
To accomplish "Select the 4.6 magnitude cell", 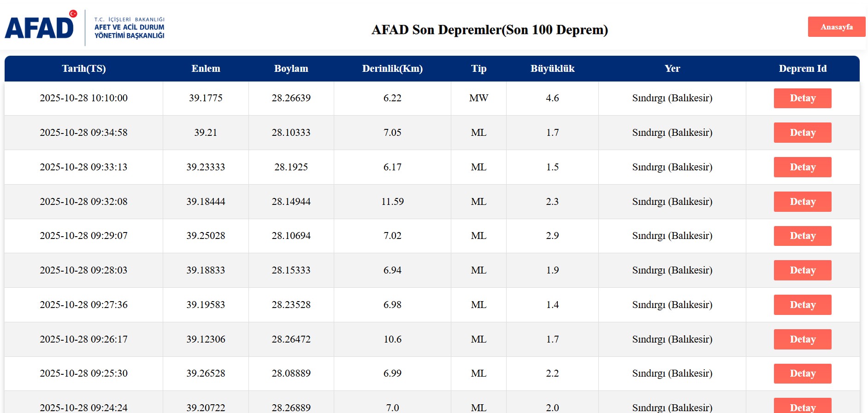I will (x=552, y=98).
